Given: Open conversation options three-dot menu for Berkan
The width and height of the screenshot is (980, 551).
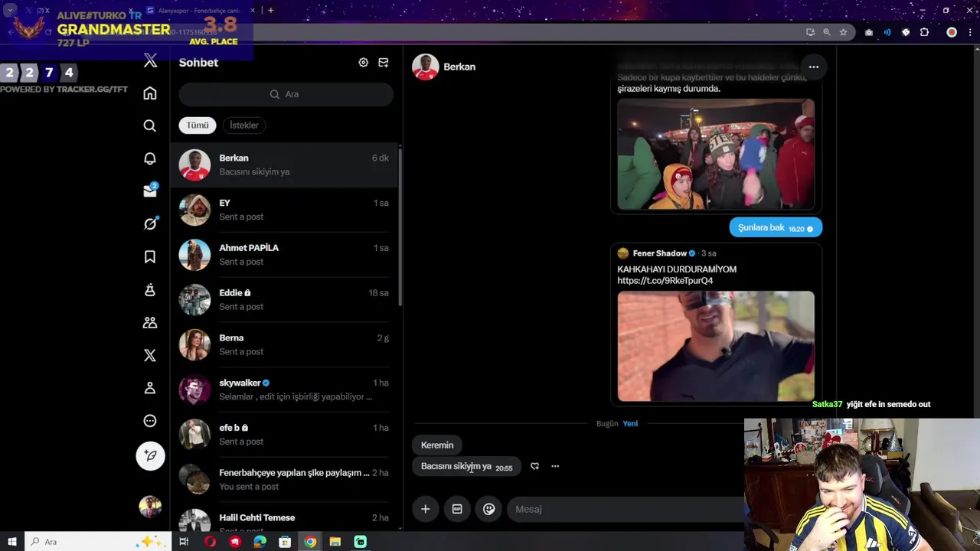Looking at the screenshot, I should (814, 67).
